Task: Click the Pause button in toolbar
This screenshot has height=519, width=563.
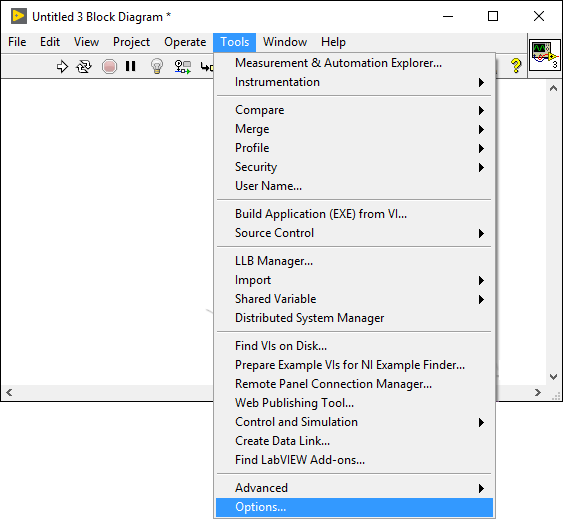Action: pos(130,66)
